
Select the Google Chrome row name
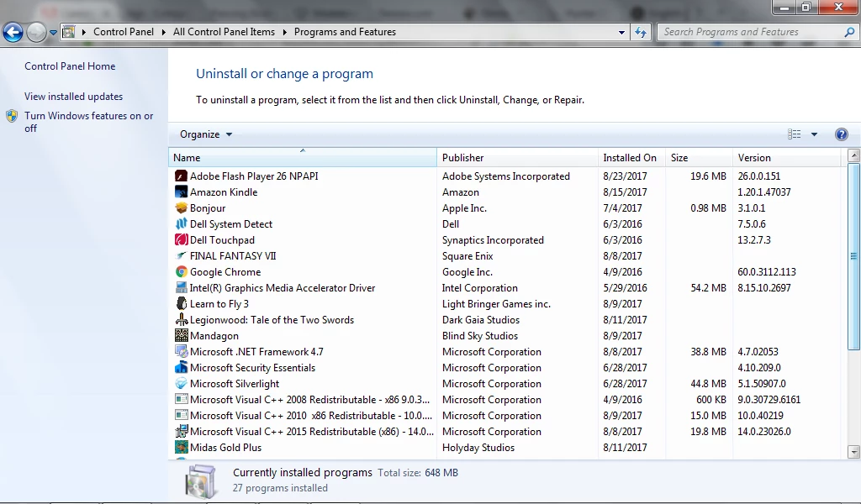click(x=225, y=272)
